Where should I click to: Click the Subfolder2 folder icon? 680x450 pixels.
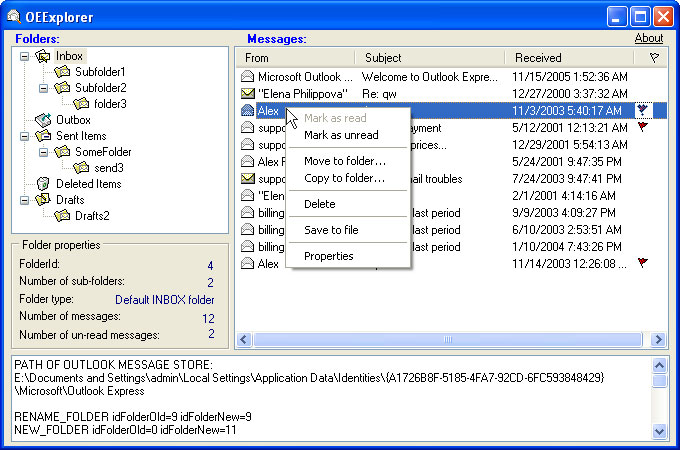(x=62, y=88)
